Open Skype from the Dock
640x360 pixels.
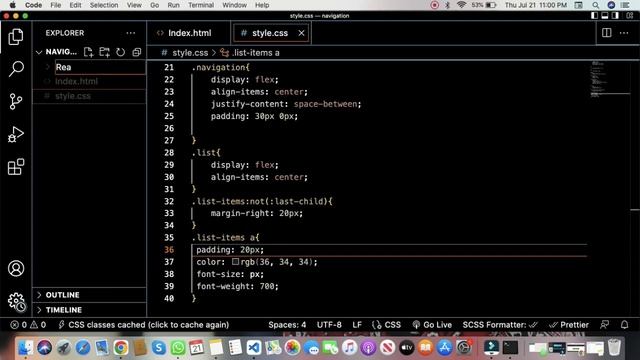tap(159, 348)
